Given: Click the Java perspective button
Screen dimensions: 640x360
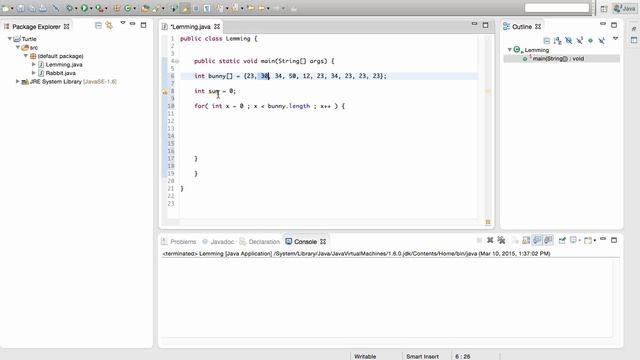Looking at the screenshot, I should (x=624, y=8).
